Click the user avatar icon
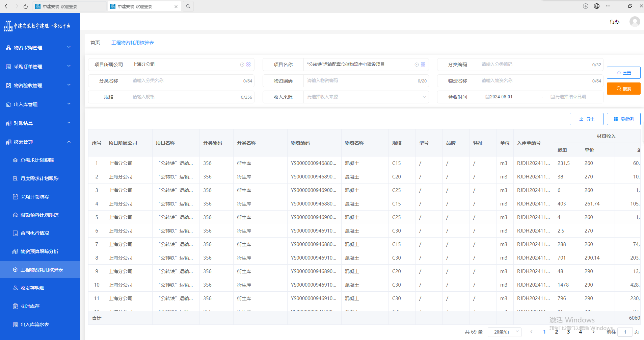This screenshot has height=340, width=644. [x=635, y=22]
